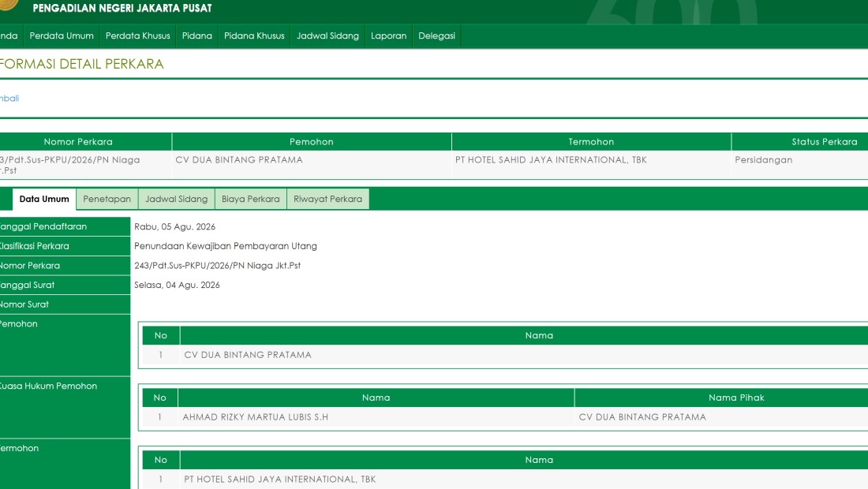
Task: Click the Pemohon column header in summary table
Action: coord(312,142)
